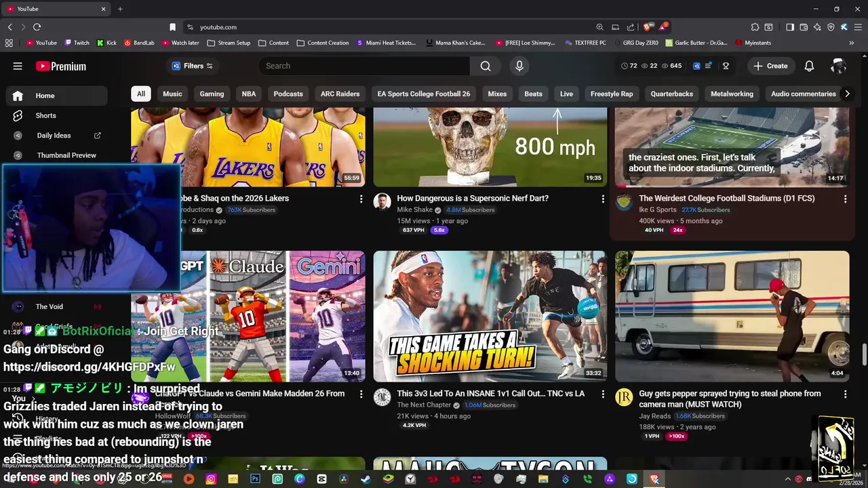Viewport: 868px width, 488px height.
Task: Select the Freestyle Rap chip
Action: 612,94
